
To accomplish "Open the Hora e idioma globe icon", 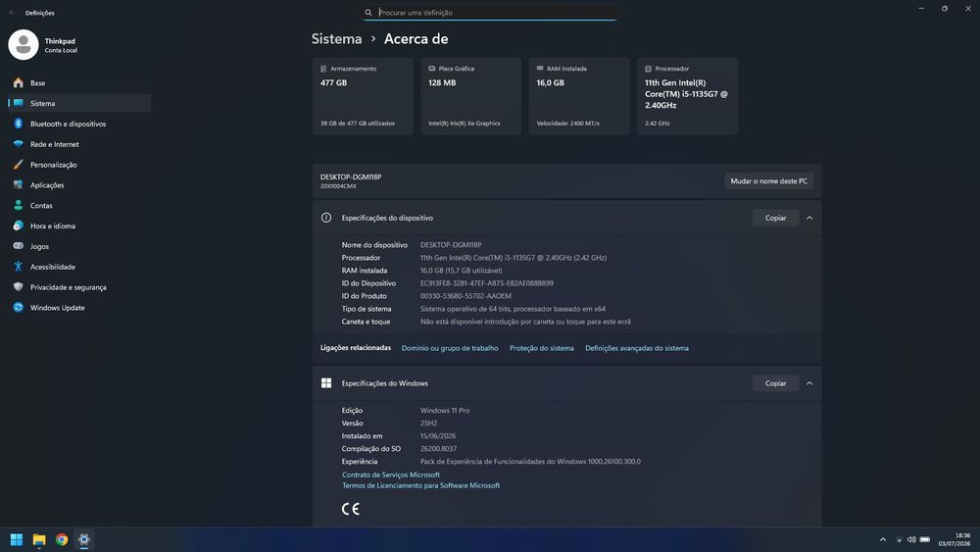I will click(x=18, y=226).
